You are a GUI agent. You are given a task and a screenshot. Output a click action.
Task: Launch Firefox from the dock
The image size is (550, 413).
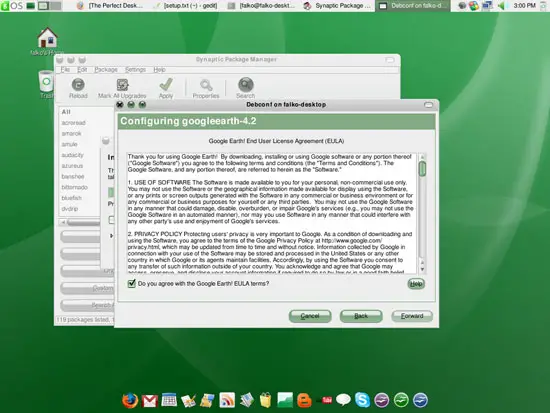pyautogui.click(x=130, y=400)
